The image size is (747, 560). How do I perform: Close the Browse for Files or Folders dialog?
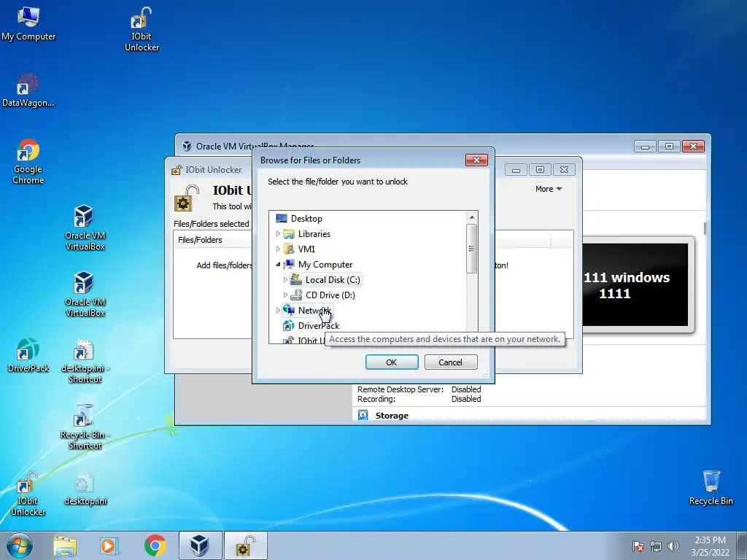pyautogui.click(x=476, y=160)
